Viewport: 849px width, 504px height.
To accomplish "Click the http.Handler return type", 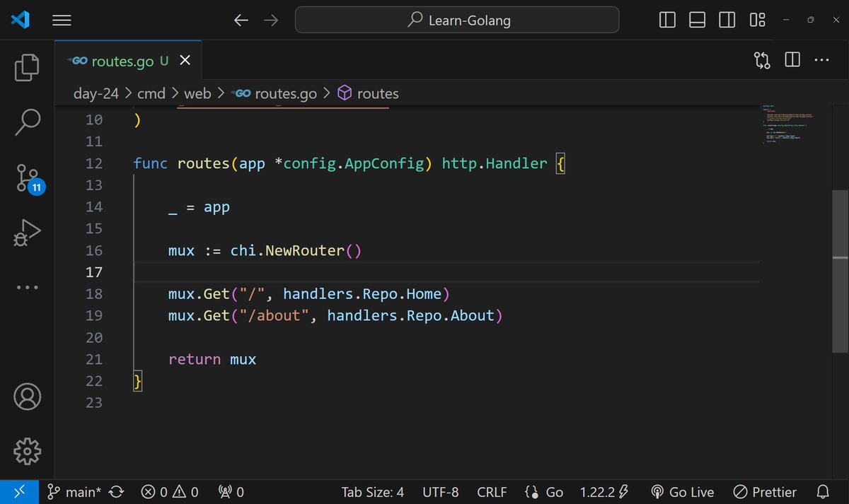I will tap(495, 163).
